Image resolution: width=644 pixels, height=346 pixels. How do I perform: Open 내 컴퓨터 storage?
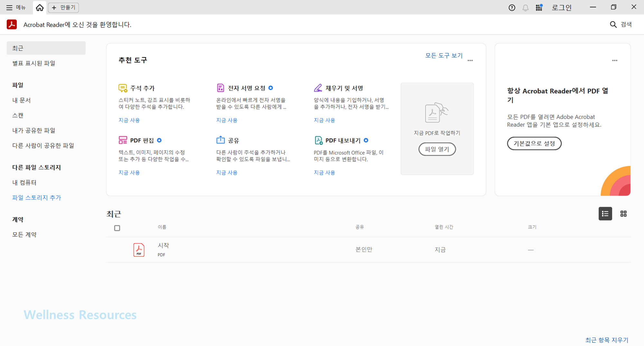click(24, 183)
